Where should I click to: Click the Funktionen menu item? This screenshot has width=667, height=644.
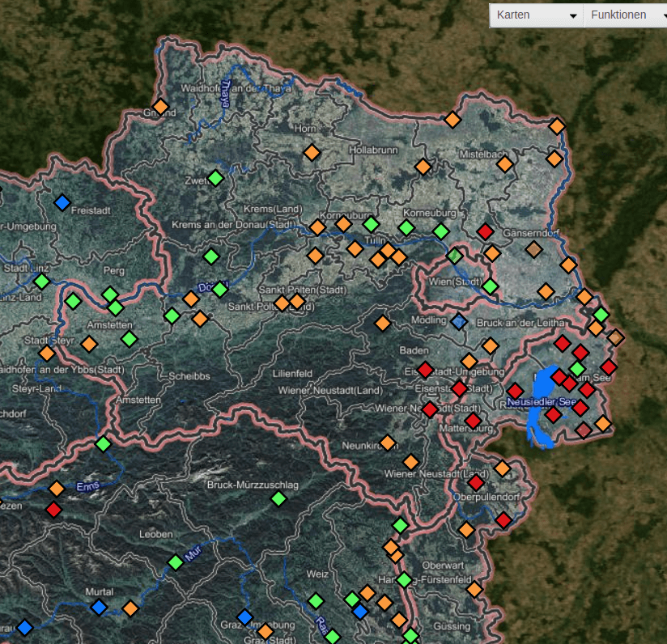click(x=618, y=15)
